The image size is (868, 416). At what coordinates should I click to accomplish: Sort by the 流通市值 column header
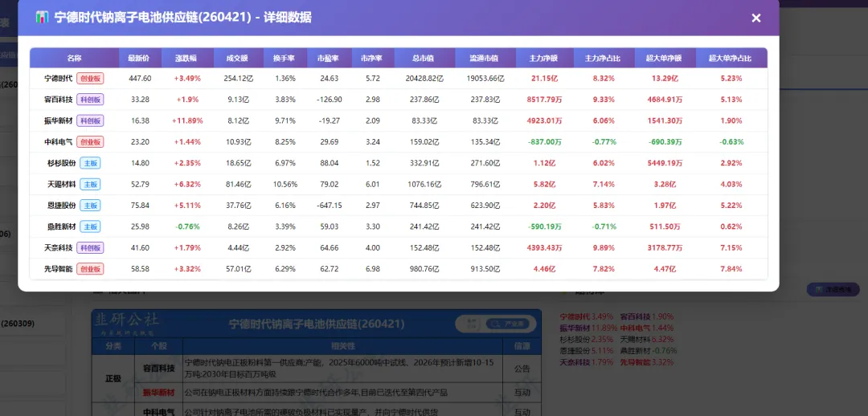485,58
